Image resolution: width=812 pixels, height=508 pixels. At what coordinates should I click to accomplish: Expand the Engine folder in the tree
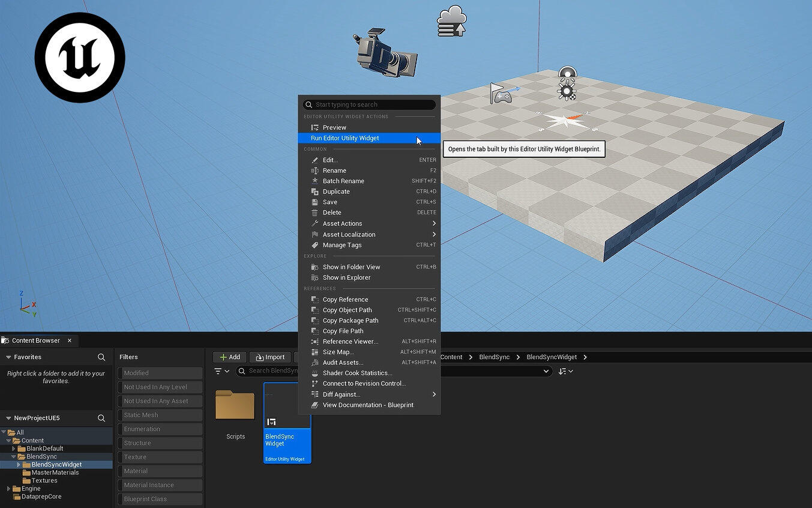(9, 489)
